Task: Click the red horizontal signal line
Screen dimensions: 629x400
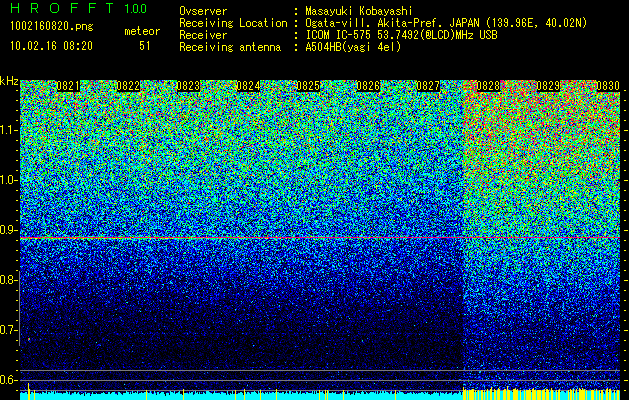Action: pyautogui.click(x=320, y=238)
